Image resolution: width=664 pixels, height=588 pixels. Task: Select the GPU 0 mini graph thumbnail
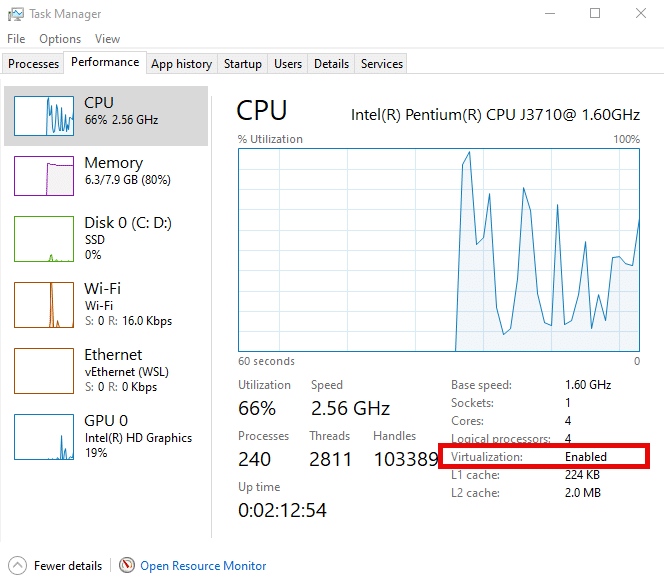coord(44,437)
